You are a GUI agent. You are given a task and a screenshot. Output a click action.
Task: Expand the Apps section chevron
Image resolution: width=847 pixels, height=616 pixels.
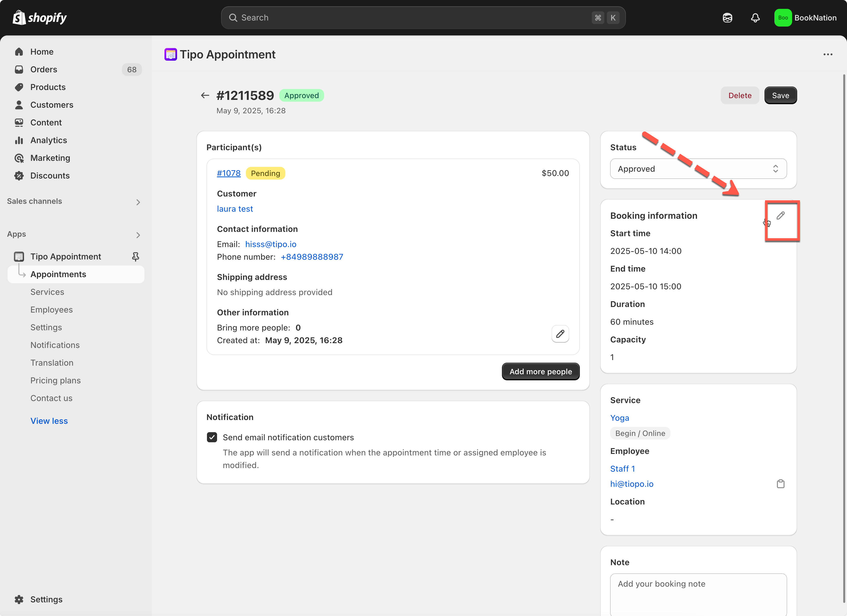(x=138, y=235)
